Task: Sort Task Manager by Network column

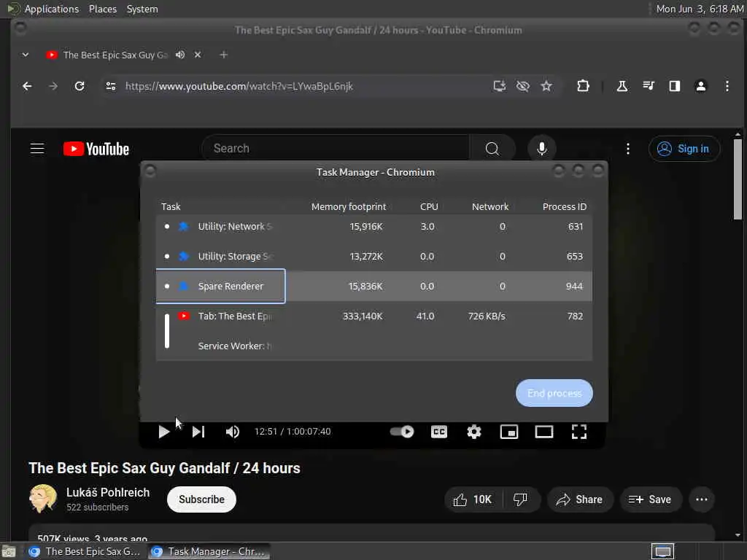Action: pos(489,206)
